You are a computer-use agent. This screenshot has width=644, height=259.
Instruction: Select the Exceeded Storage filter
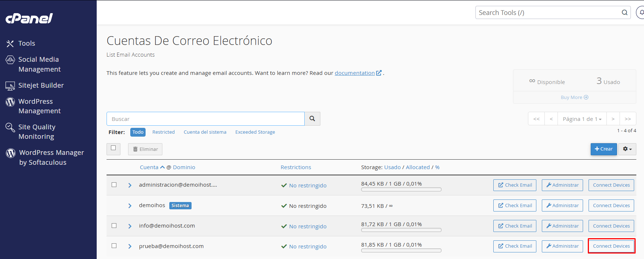point(255,132)
